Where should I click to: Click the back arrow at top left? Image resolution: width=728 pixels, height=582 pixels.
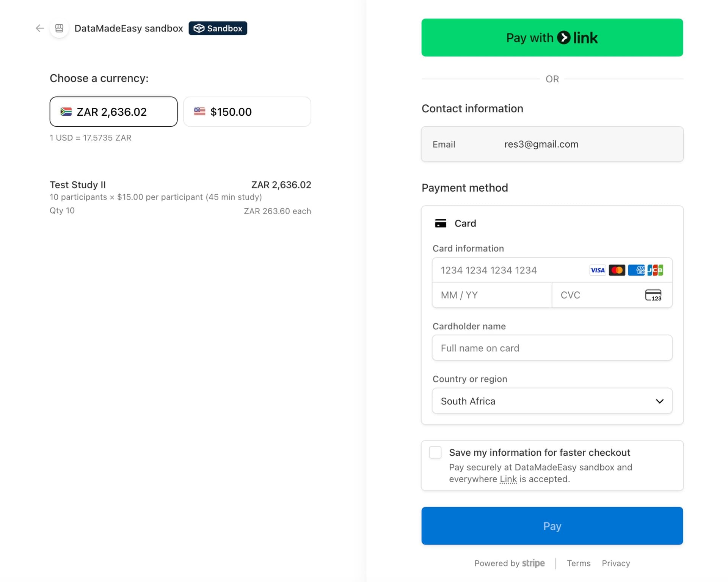(x=39, y=28)
